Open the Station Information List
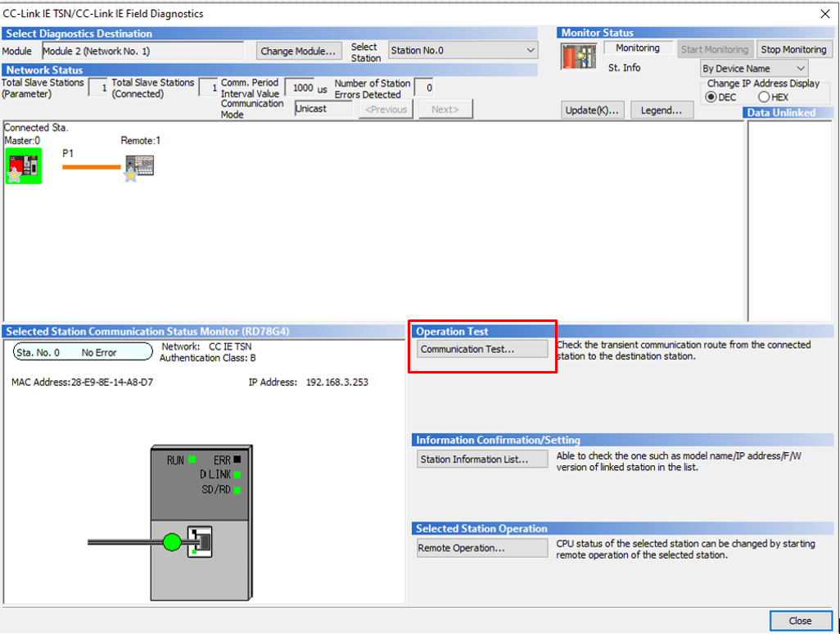 point(482,460)
